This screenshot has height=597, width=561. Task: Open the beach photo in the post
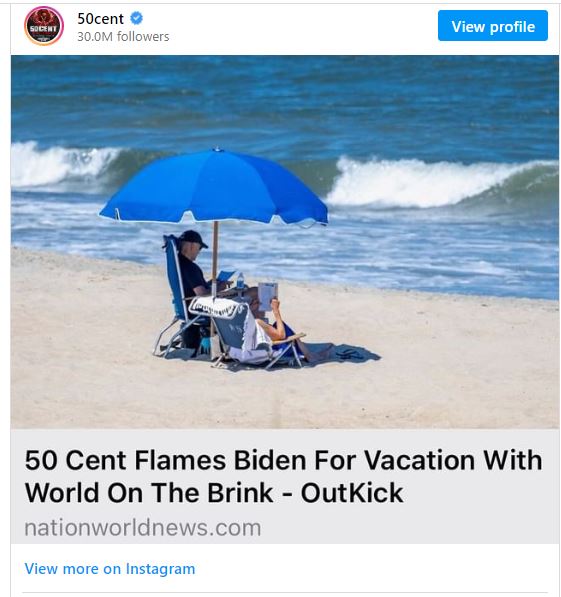point(285,242)
